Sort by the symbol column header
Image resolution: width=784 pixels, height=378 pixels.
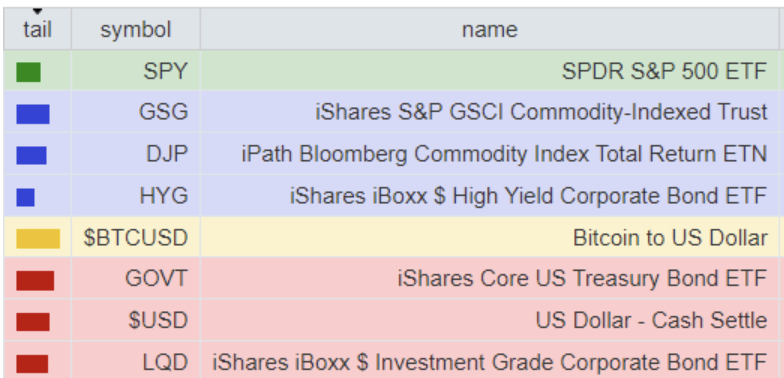coord(136,30)
